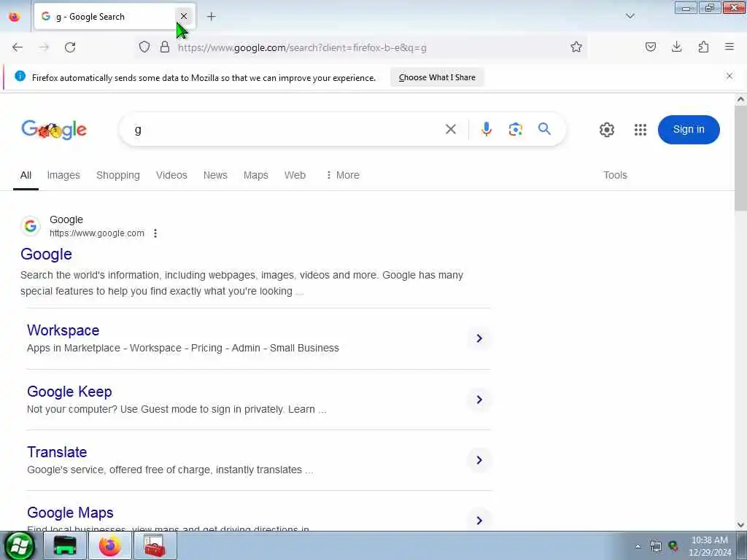The width and height of the screenshot is (747, 560).
Task: Click the page vertical scrollbar thumb
Action: coord(740,157)
